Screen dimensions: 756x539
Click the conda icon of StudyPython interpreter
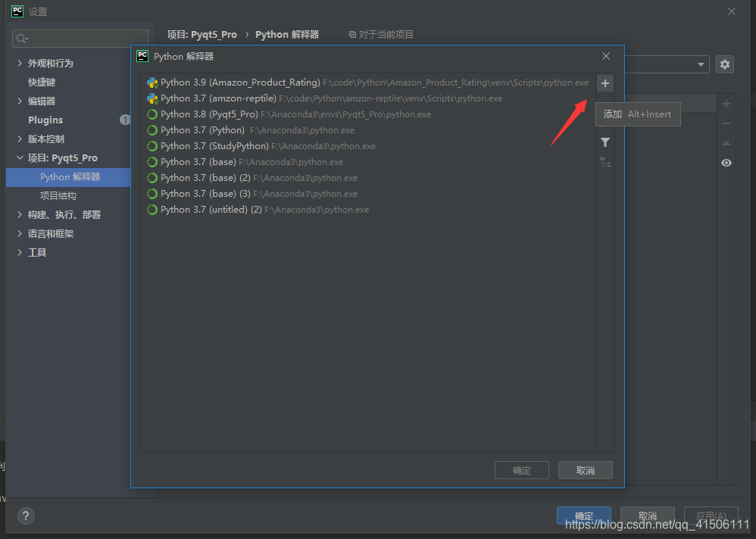pyautogui.click(x=152, y=146)
